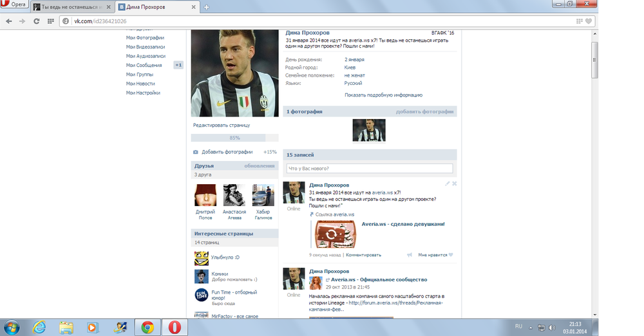Screen dimensions: 644x336
Task: Click Комментировать under the first post
Action: pyautogui.click(x=363, y=255)
